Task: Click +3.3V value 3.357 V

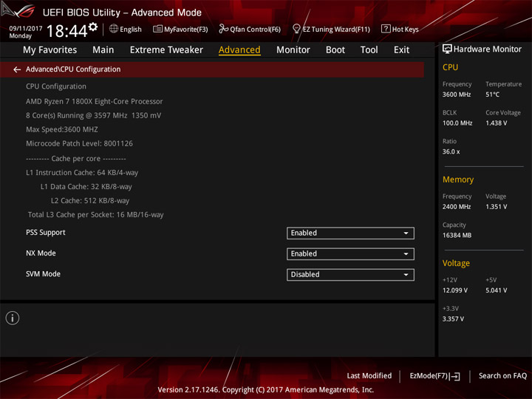Action: click(453, 319)
